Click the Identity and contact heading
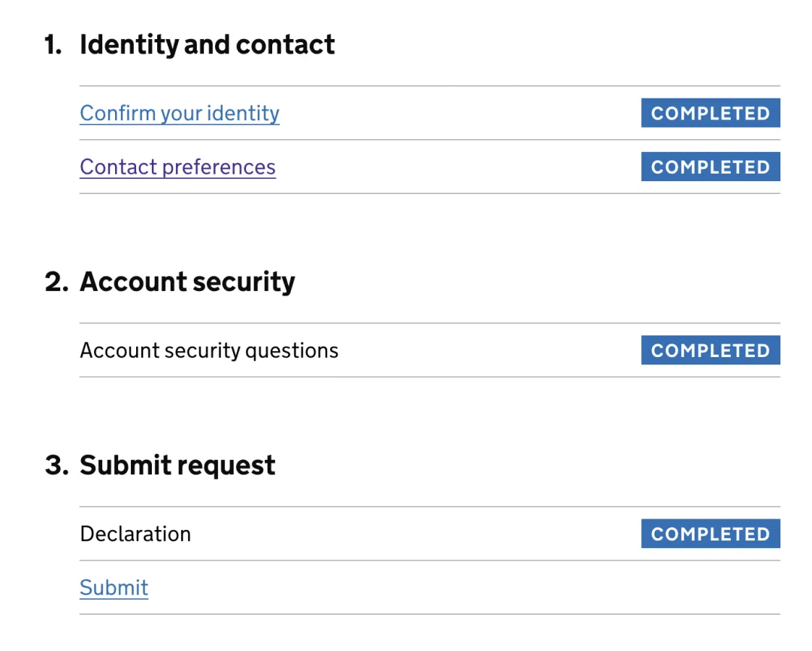The width and height of the screenshot is (812, 651). coord(207,45)
